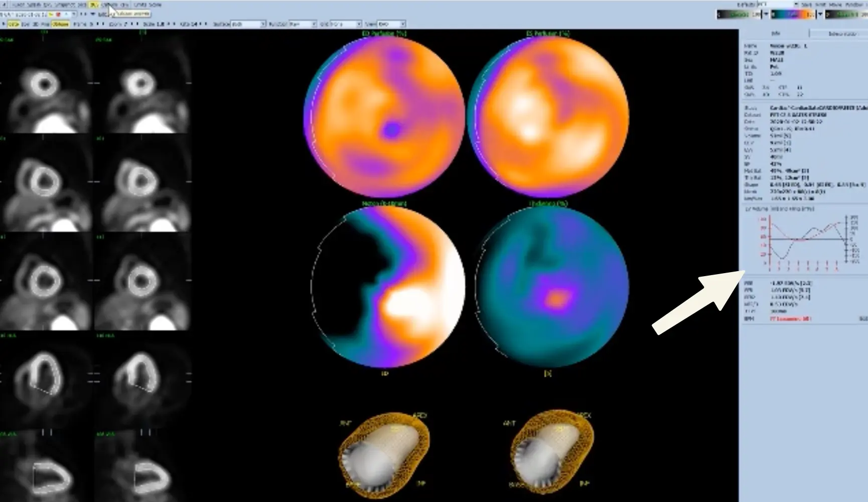Click the red icon in the dataset selector row
Screen dimensions: 868x502
pos(58,15)
